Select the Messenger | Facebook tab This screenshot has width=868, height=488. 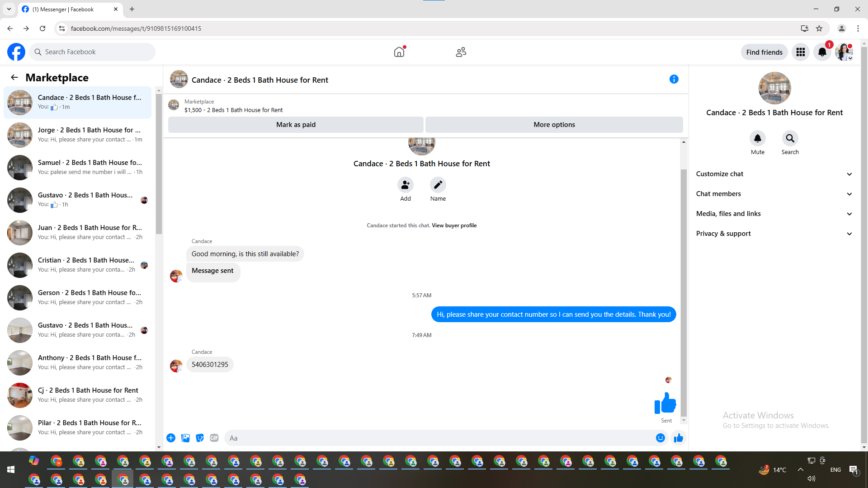tap(70, 9)
